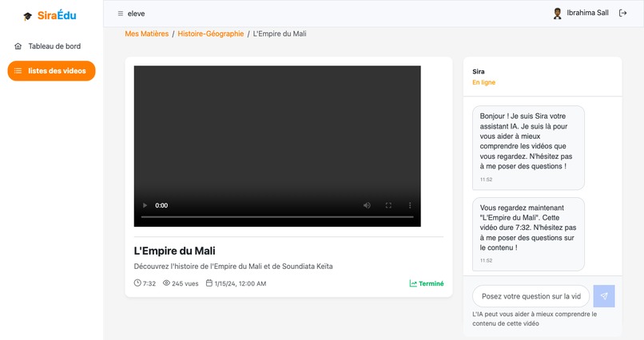Enter fullscreen mode on the video
The height and width of the screenshot is (340, 644).
pyautogui.click(x=388, y=205)
